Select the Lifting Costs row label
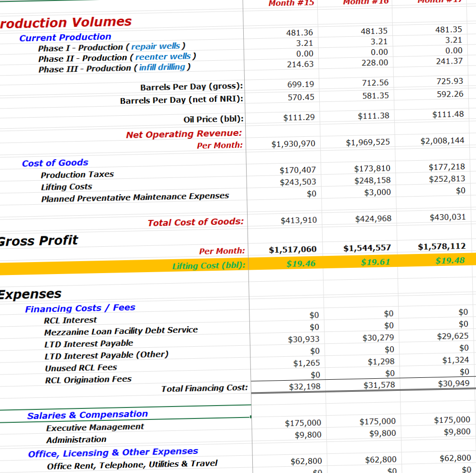476x473 pixels. point(66,187)
